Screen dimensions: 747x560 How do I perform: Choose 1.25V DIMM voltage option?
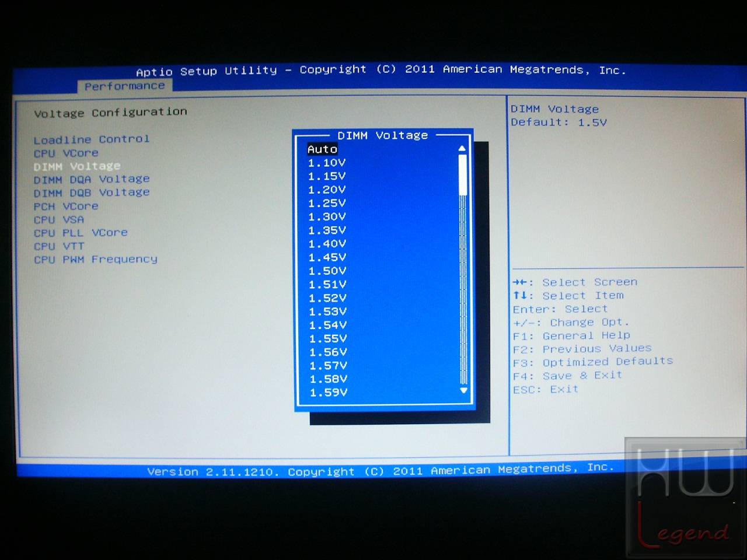[x=327, y=203]
